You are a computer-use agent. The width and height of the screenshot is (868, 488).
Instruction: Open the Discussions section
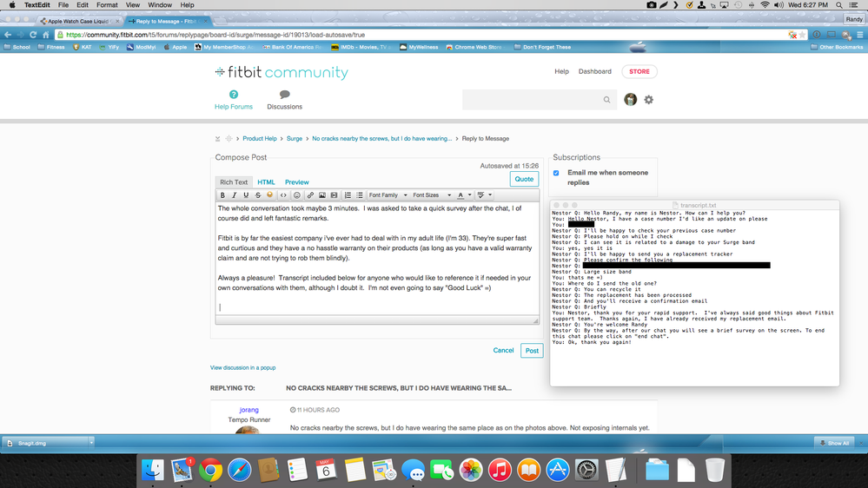[x=284, y=100]
